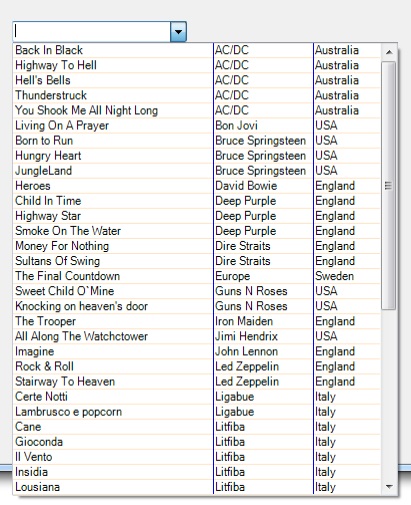411x505 pixels.
Task: Collapse the combo box dropdown arrow
Action: click(178, 32)
